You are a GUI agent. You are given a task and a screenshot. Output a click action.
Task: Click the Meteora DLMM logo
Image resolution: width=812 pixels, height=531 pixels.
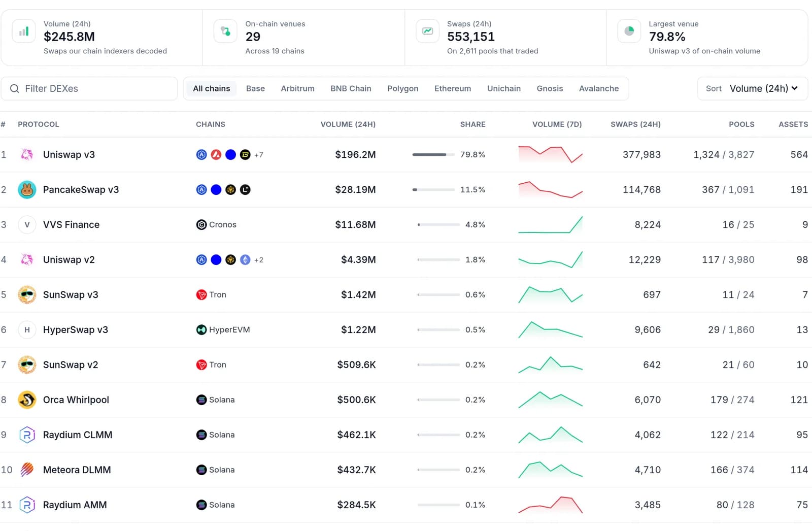click(27, 470)
